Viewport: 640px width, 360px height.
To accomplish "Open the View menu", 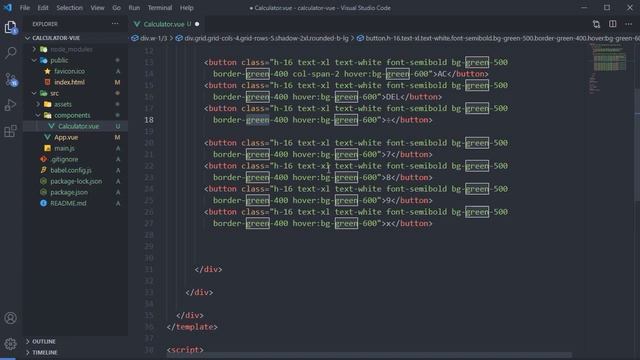I will (97, 8).
